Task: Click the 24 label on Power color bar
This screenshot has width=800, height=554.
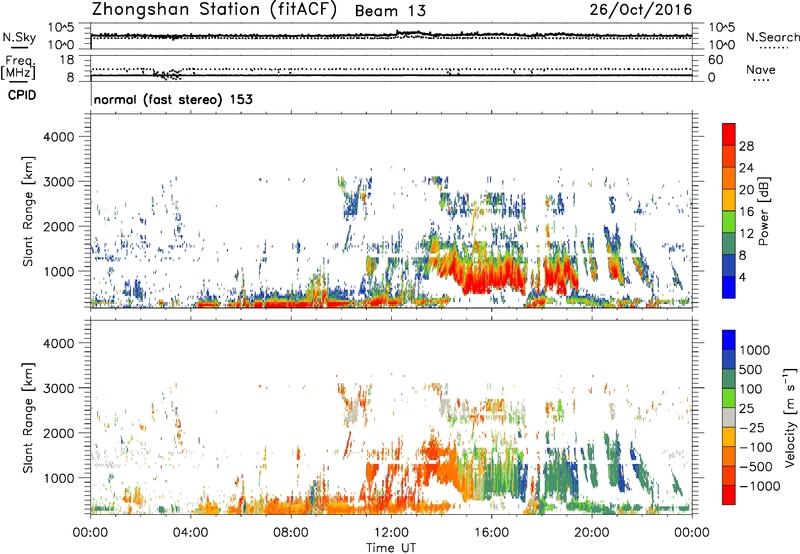Action: [x=746, y=168]
